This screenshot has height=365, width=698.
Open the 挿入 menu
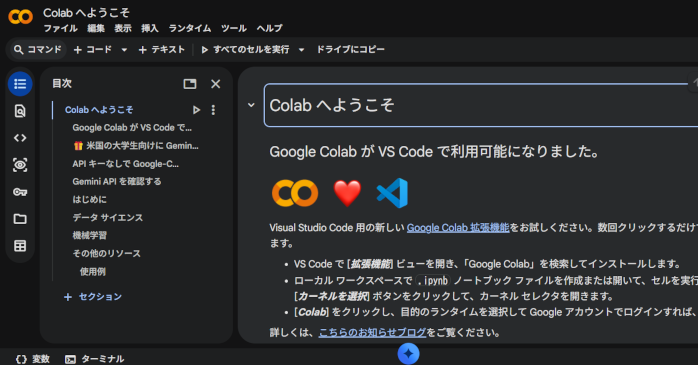click(150, 28)
